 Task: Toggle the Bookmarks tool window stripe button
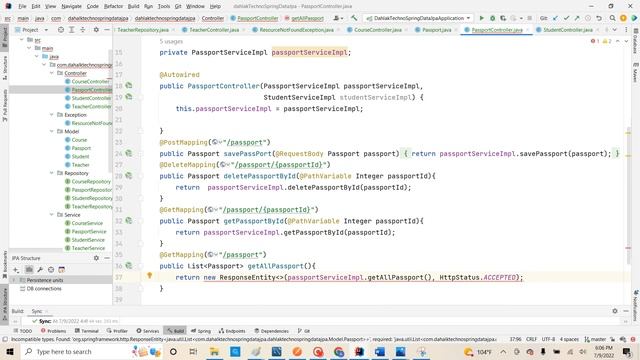(x=4, y=264)
